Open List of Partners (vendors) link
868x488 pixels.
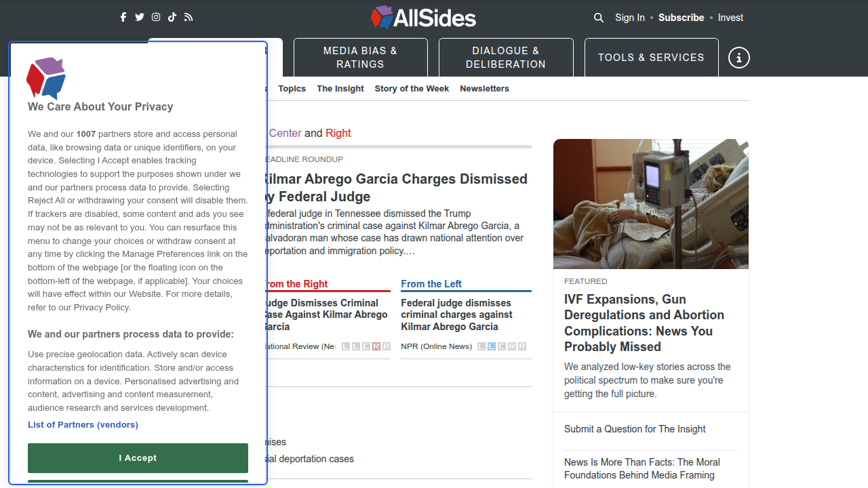pyautogui.click(x=83, y=425)
